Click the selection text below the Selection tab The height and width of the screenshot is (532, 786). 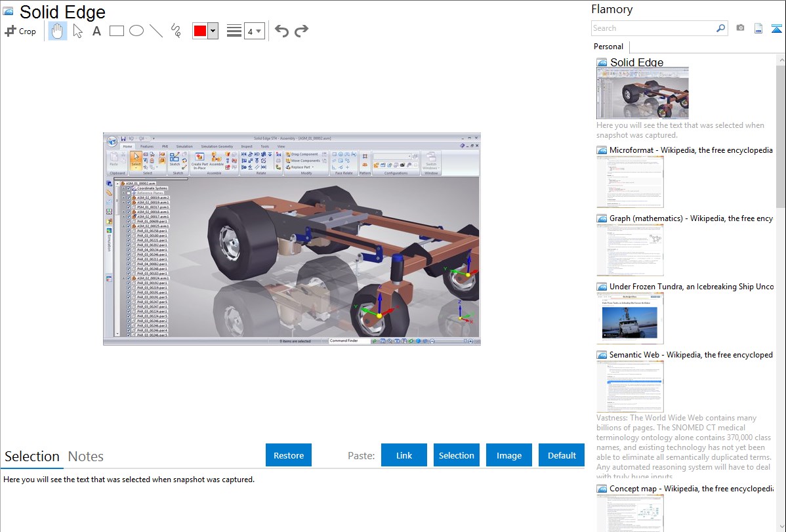[x=129, y=480]
